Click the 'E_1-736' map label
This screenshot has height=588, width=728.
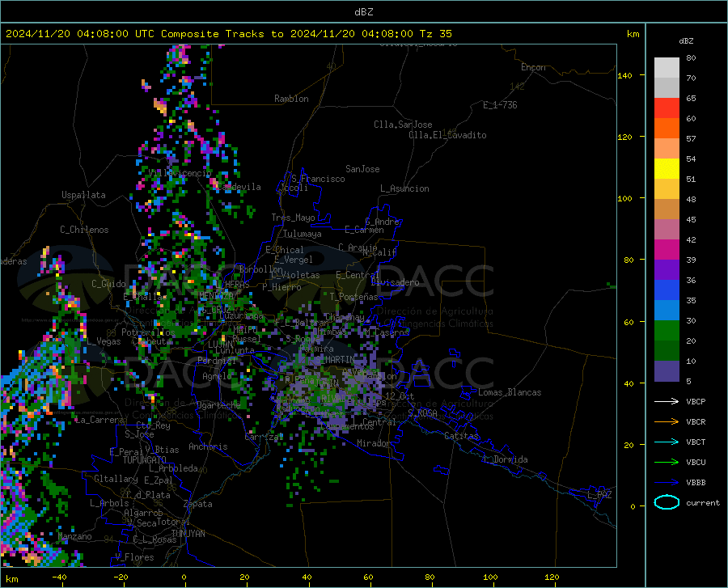coord(500,105)
